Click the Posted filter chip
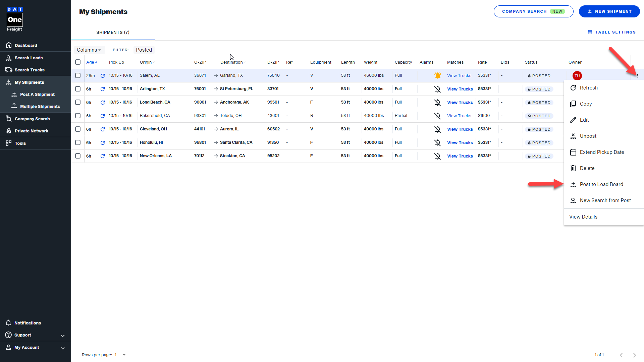 coord(144,50)
